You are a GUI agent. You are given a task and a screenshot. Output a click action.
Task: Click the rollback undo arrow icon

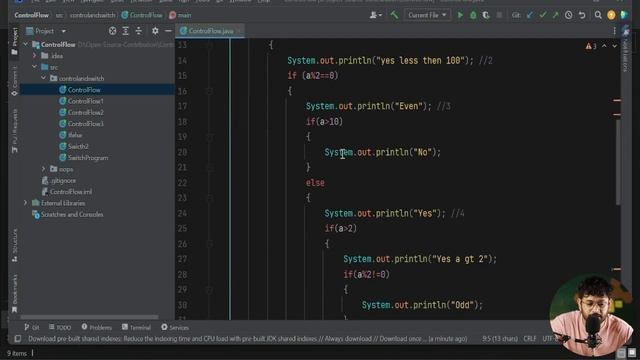[582, 15]
